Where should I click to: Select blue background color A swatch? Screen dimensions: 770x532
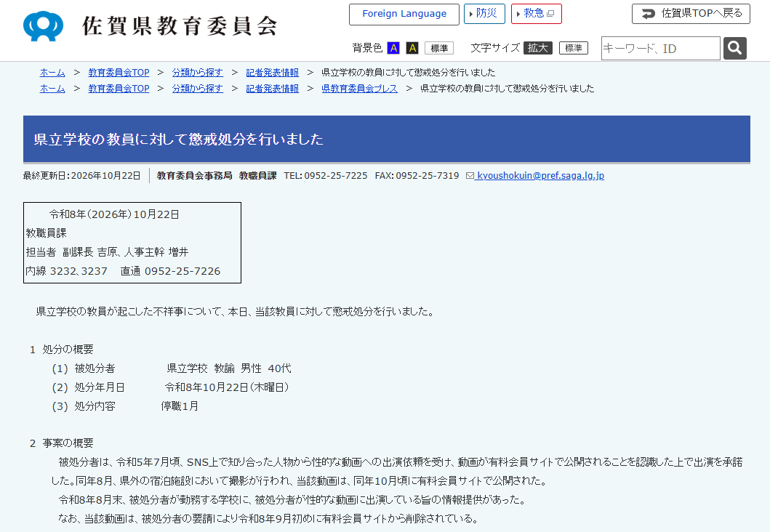pos(393,48)
